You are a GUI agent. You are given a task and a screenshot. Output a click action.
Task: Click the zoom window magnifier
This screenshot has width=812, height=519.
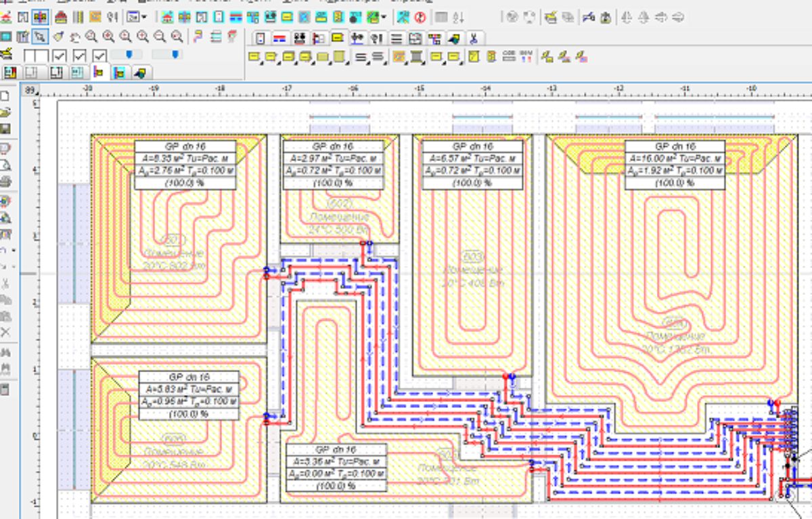coord(91,36)
